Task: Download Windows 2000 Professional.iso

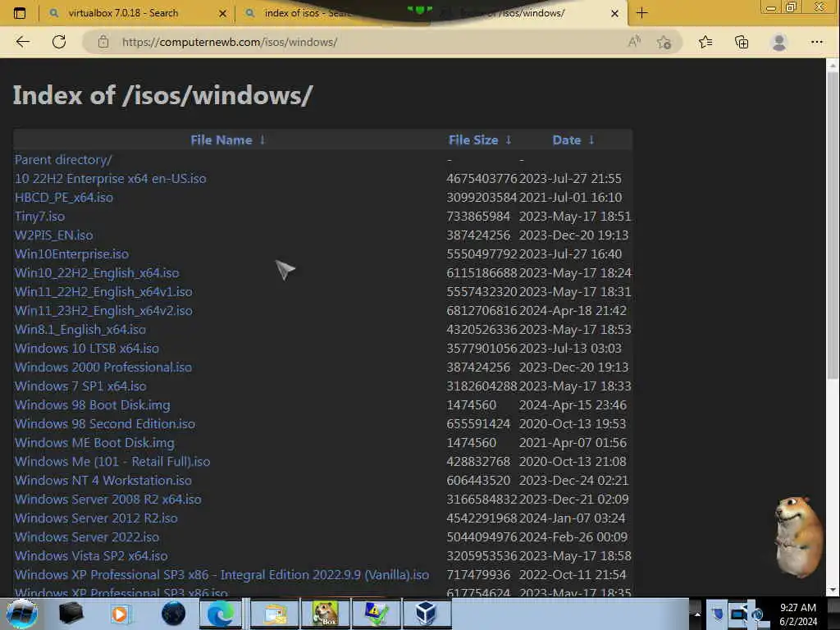Action: (x=103, y=367)
